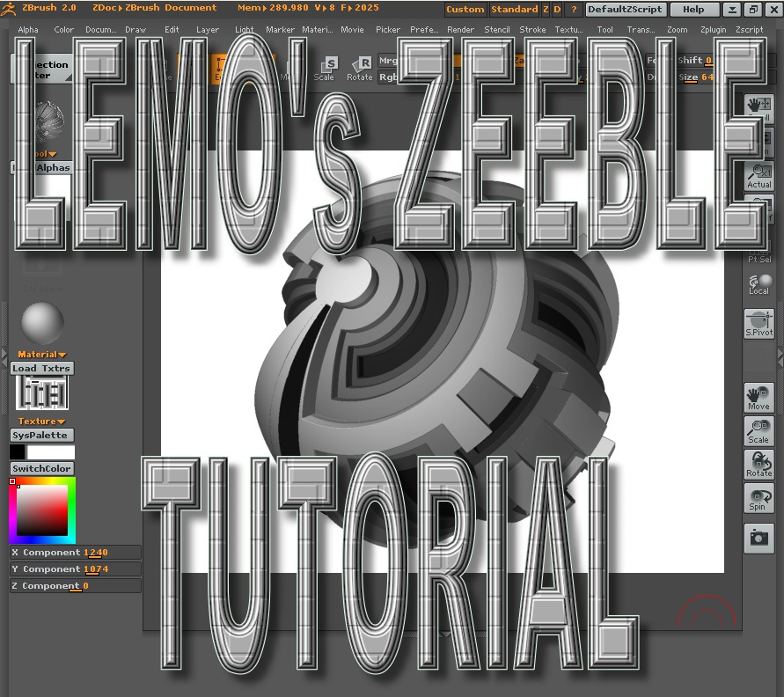Toggle the Local transformation mode
This screenshot has height=697, width=784.
[x=759, y=285]
